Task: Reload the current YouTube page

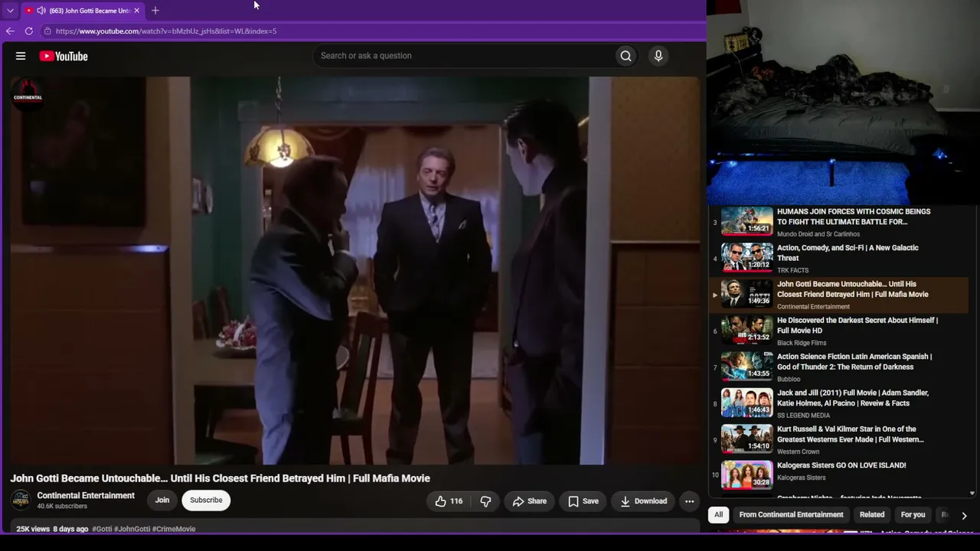Action: tap(29, 31)
